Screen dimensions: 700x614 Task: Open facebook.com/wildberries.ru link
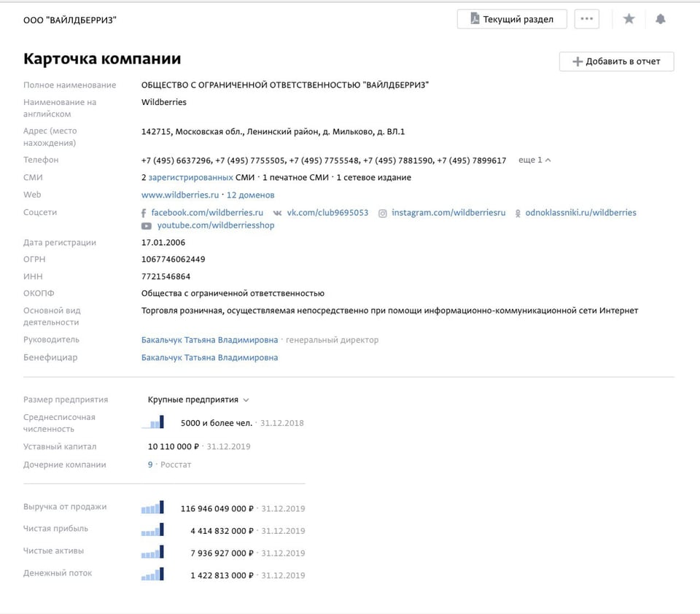click(x=206, y=212)
